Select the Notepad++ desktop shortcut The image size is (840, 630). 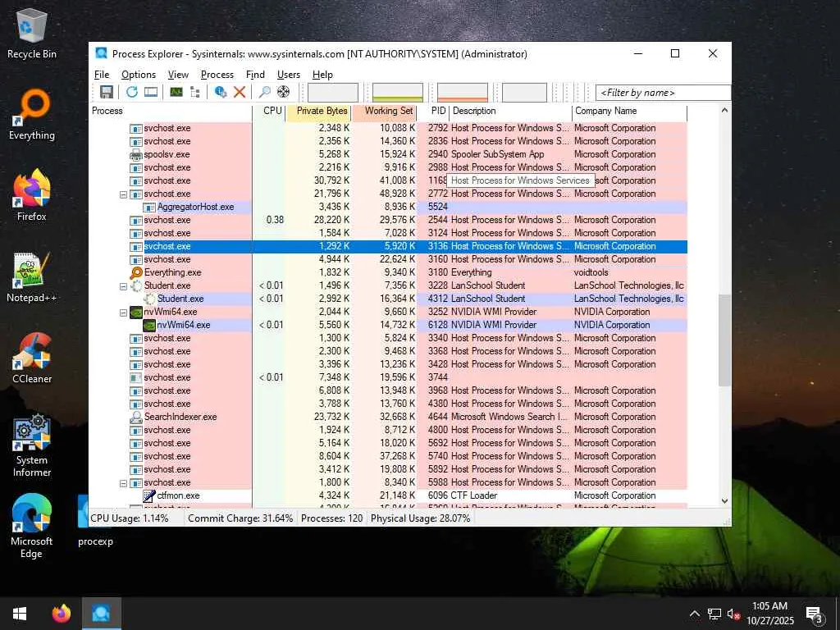point(32,277)
